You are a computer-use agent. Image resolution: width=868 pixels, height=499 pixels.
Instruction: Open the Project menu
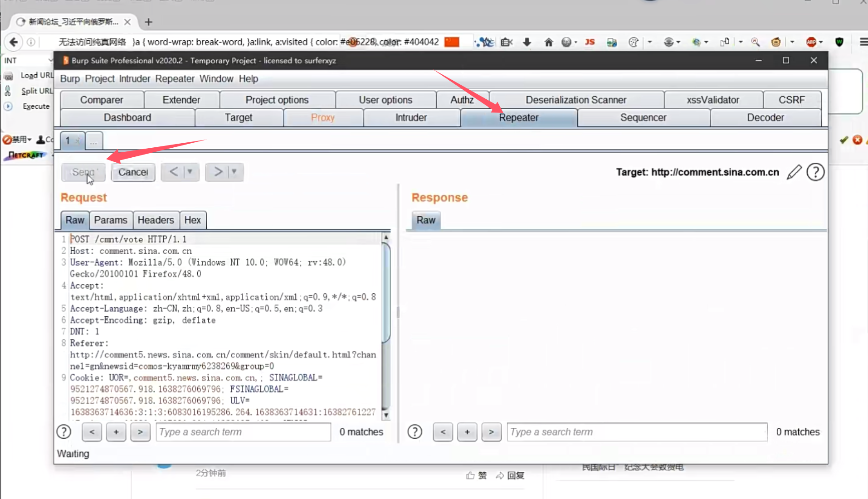[100, 79]
